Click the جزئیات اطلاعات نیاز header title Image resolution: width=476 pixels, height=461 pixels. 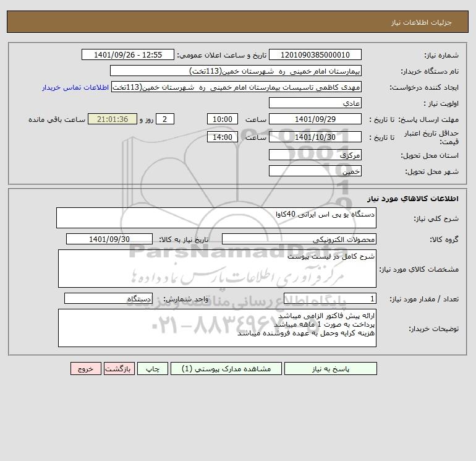click(x=422, y=22)
